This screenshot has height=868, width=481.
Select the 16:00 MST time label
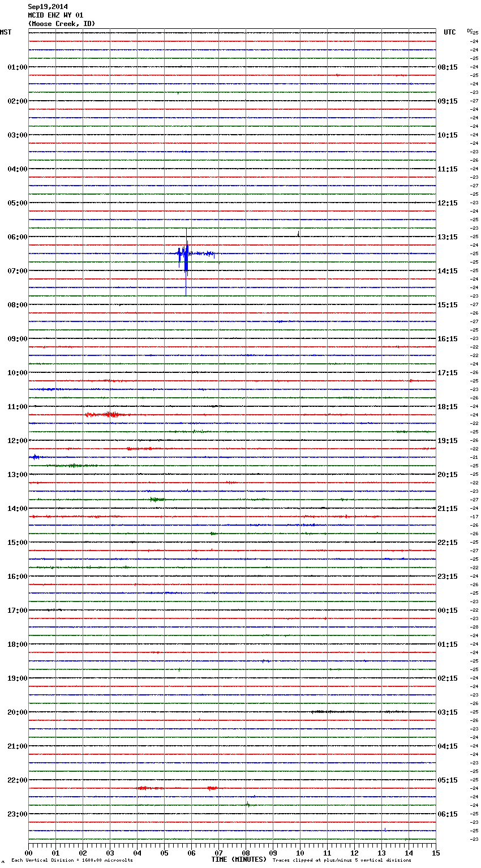17,577
